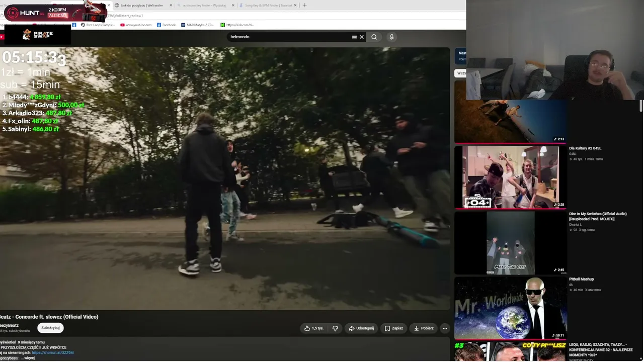Screen dimensions: 644x362
Task: Open the channel name below the video title
Action: [x=10, y=325]
